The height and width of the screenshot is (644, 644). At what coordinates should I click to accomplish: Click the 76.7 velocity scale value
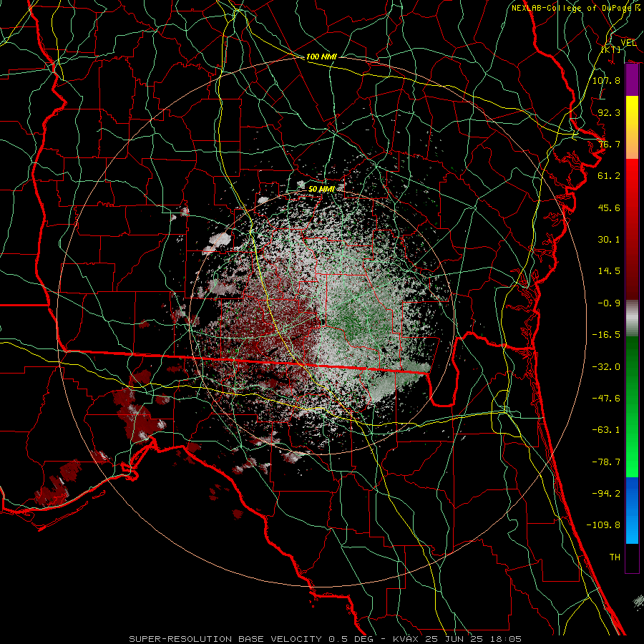[x=609, y=144]
